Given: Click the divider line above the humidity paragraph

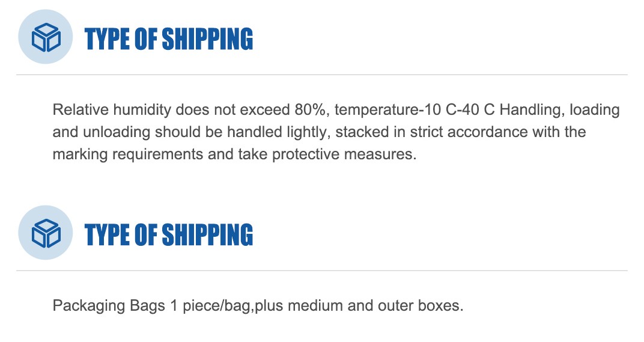Looking at the screenshot, I should coord(322,75).
